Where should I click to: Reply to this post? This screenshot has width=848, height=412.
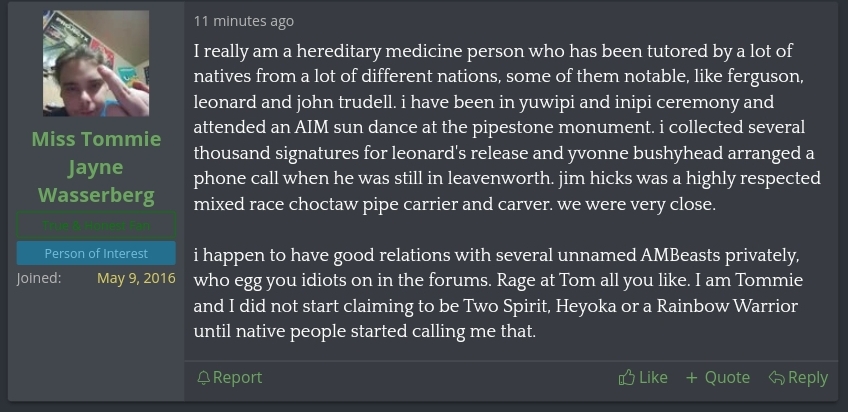[798, 377]
